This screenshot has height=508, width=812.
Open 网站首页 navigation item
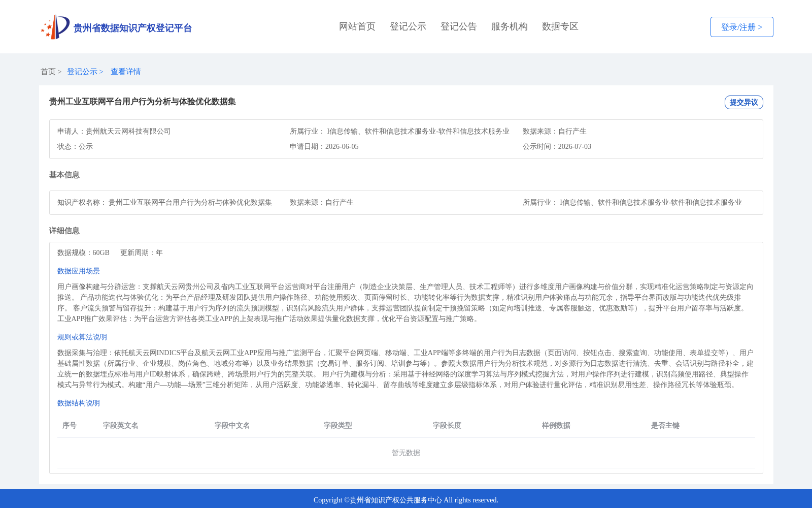357,26
